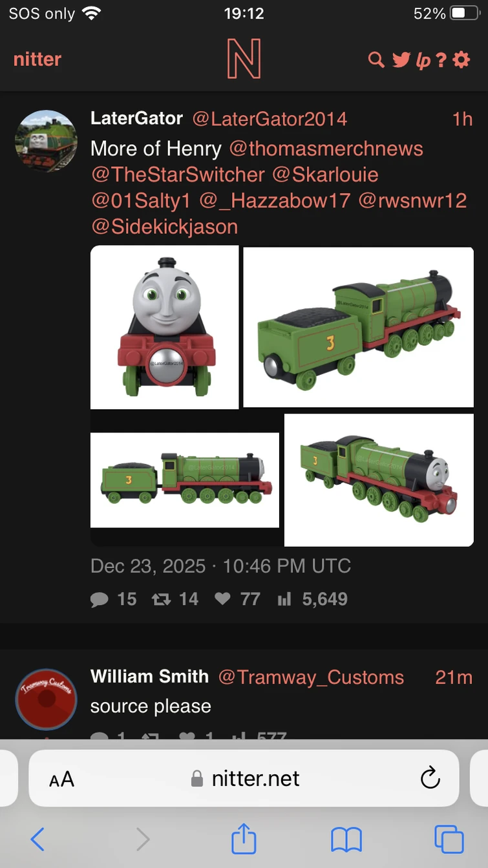The width and height of the screenshot is (488, 868).
Task: Open the question mark about icon
Action: pyautogui.click(x=441, y=60)
